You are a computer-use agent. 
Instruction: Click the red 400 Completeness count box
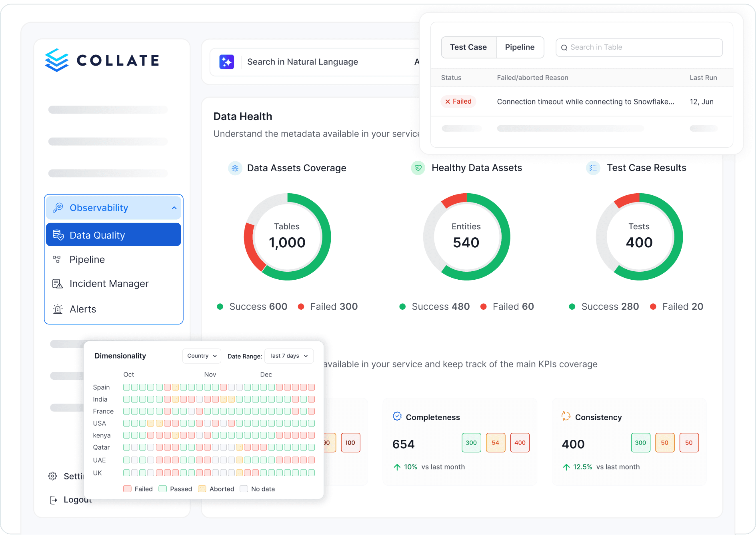[520, 443]
